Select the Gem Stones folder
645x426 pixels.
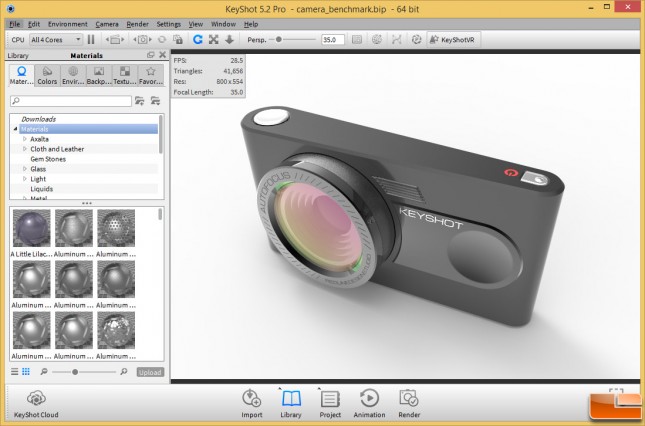(48, 159)
